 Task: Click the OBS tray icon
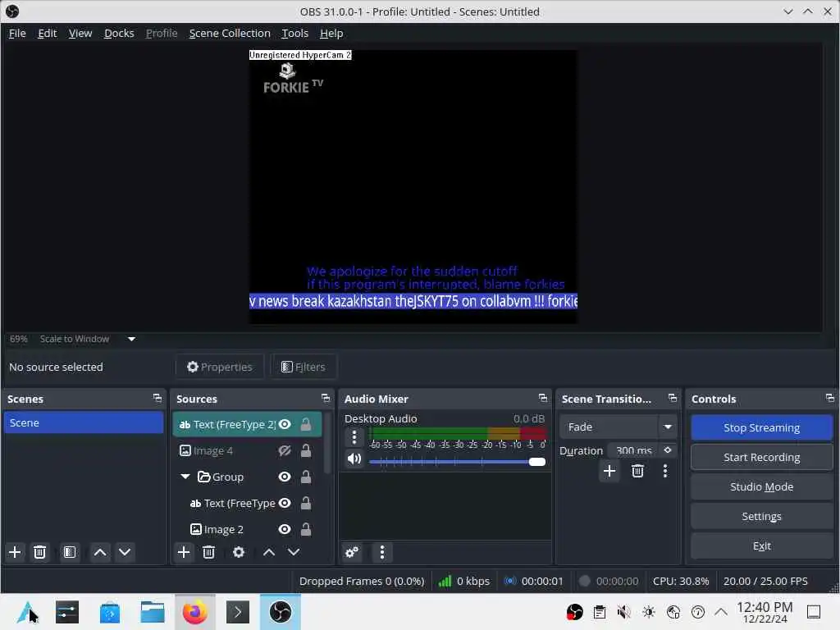tap(574, 612)
